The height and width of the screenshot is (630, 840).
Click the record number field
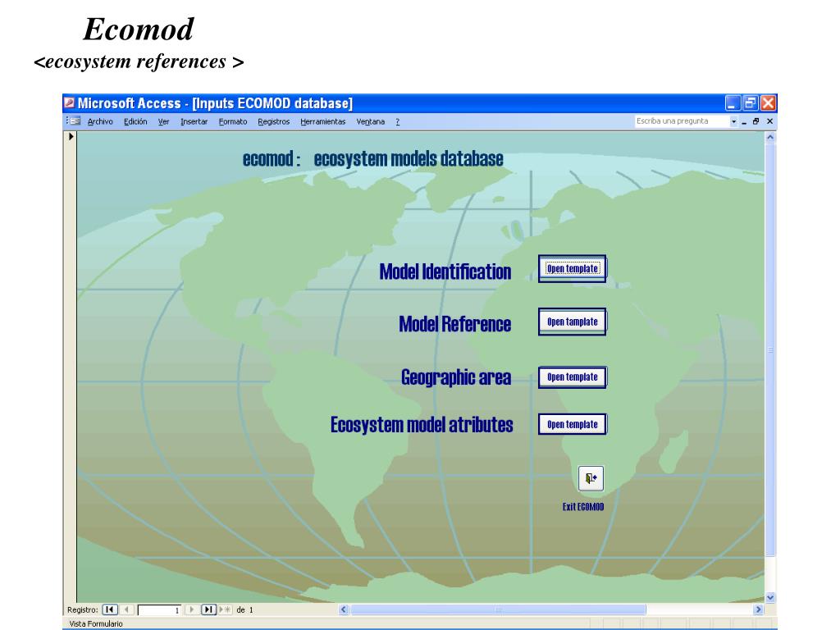coord(160,610)
